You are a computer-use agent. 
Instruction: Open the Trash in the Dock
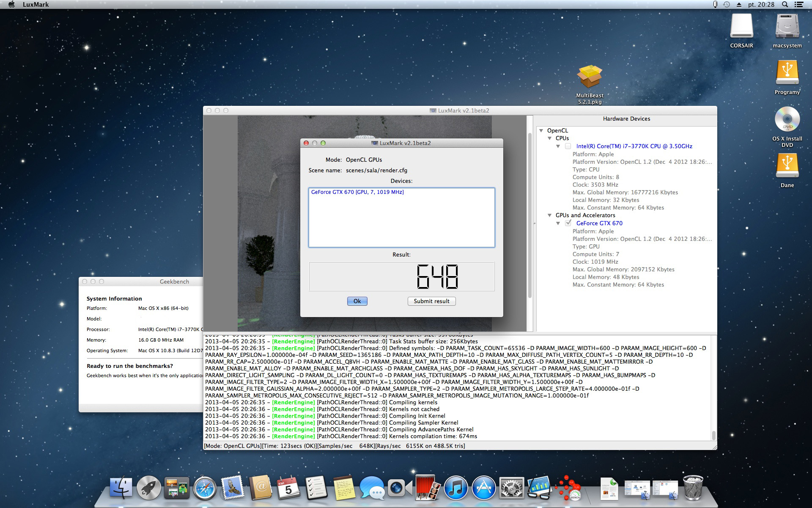(693, 488)
